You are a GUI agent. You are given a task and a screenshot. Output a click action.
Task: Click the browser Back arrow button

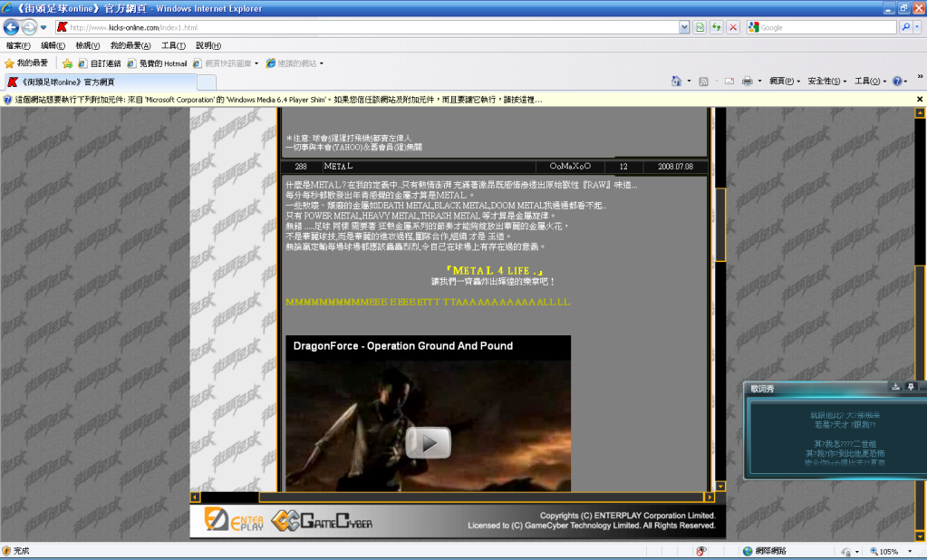click(12, 27)
